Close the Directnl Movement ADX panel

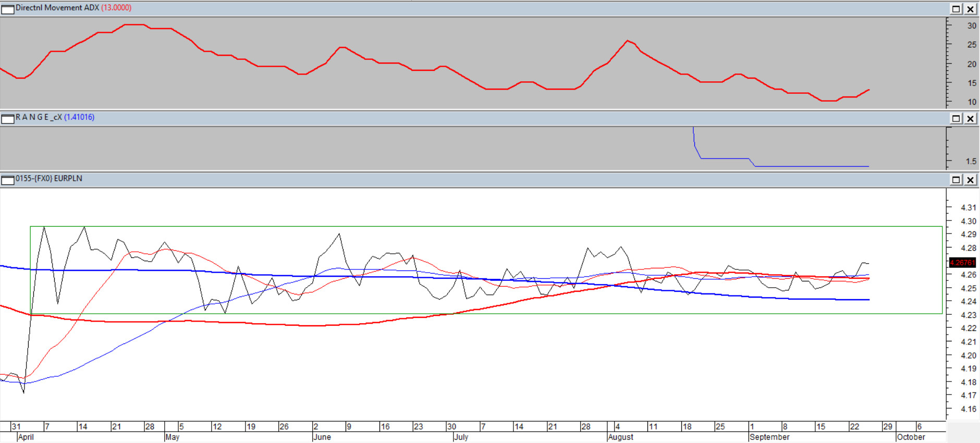tap(970, 9)
